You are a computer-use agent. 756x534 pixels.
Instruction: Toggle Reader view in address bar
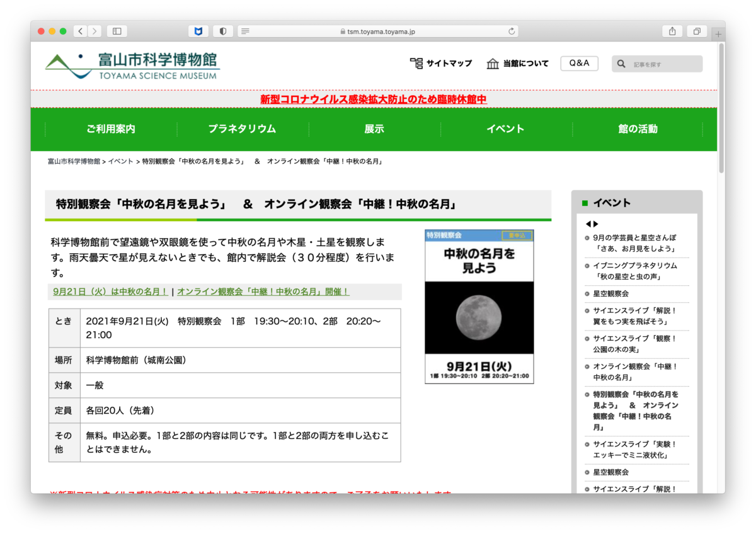click(x=245, y=31)
